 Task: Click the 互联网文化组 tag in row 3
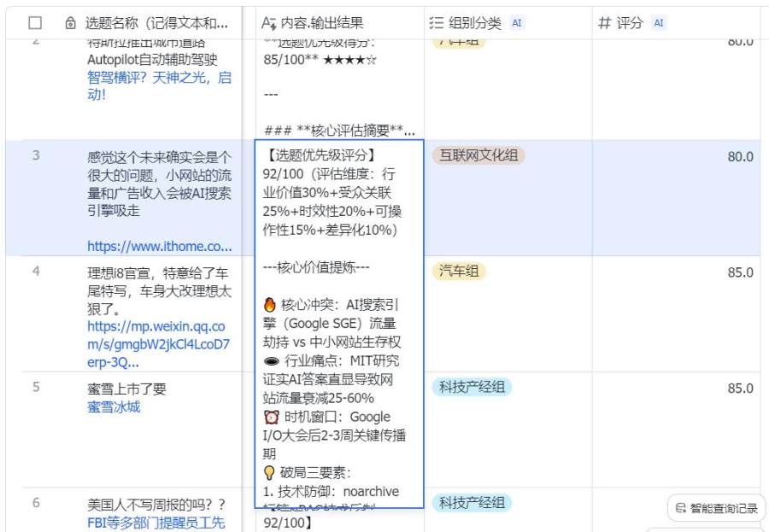coord(478,155)
